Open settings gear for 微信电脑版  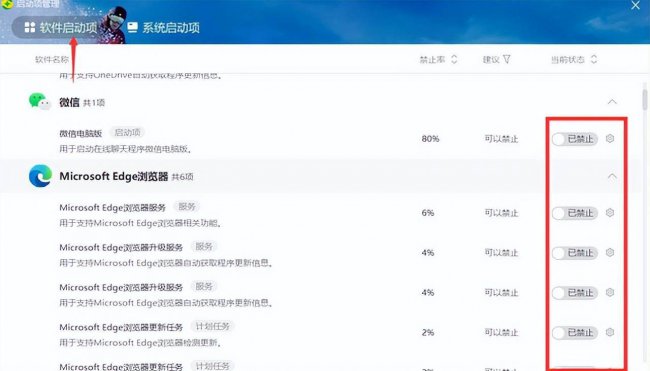[x=610, y=138]
